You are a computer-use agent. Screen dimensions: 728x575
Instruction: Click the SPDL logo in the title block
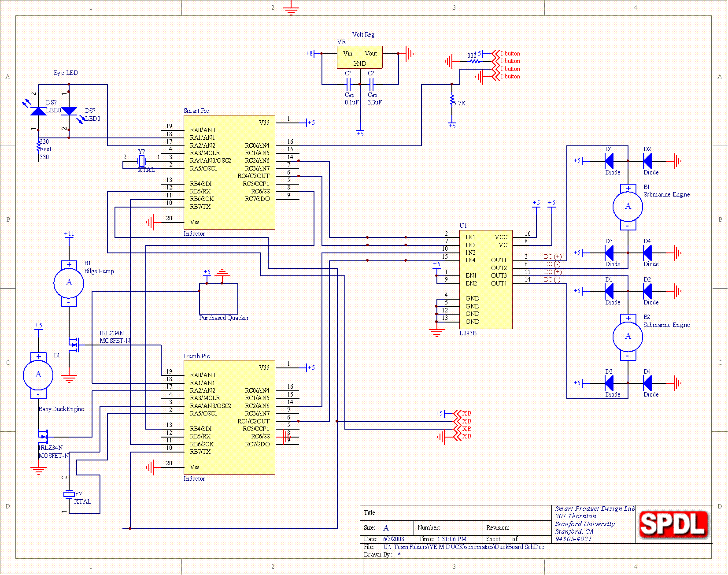pyautogui.click(x=673, y=524)
